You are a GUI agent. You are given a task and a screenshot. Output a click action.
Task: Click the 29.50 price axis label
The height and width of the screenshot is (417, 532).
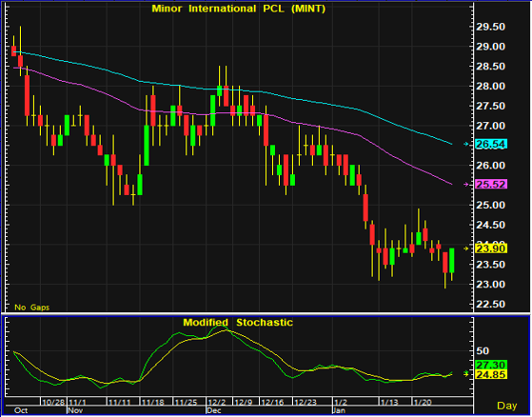coord(491,28)
